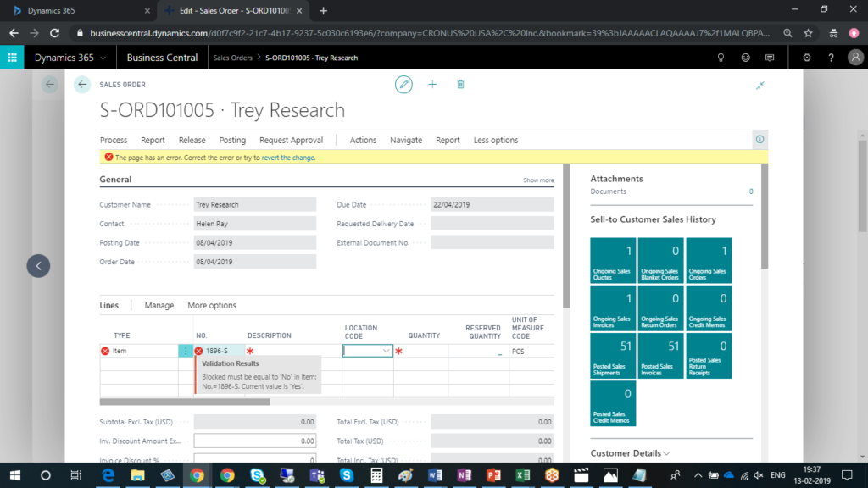868x488 pixels.
Task: Click the circled back arrow beside Sales Order
Action: tap(82, 84)
